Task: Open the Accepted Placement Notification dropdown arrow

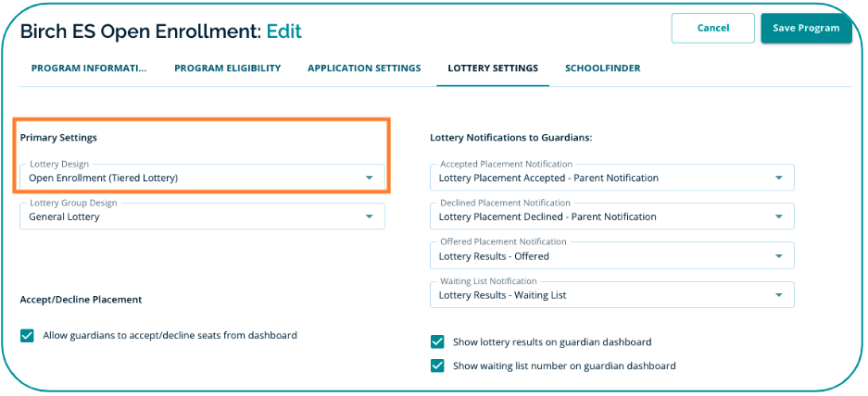Action: pos(778,178)
